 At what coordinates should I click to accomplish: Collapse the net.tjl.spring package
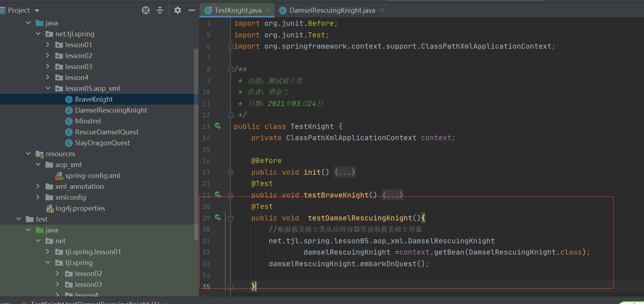pyautogui.click(x=38, y=34)
